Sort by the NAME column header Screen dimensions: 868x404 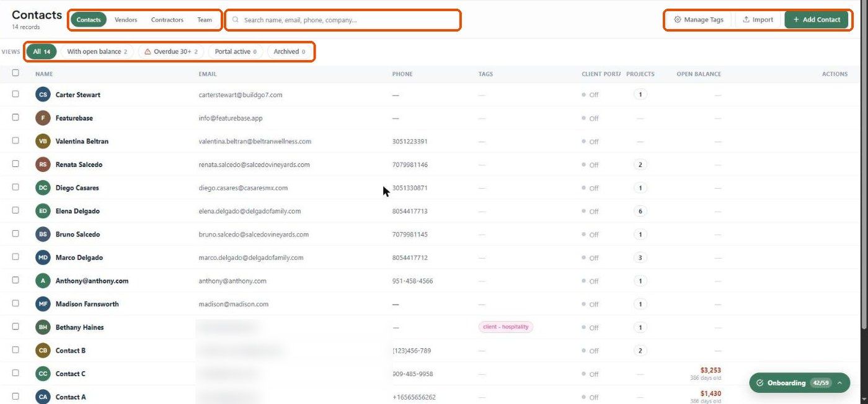click(x=44, y=74)
